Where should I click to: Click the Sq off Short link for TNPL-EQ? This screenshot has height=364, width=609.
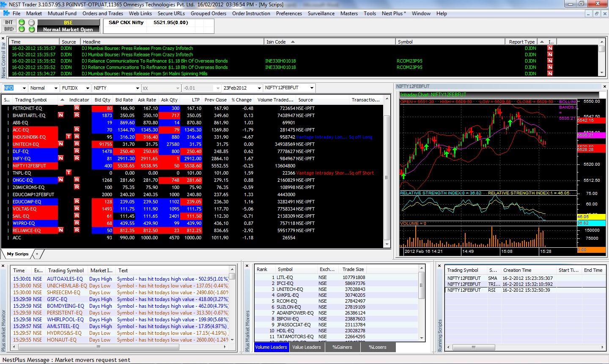(x=362, y=173)
